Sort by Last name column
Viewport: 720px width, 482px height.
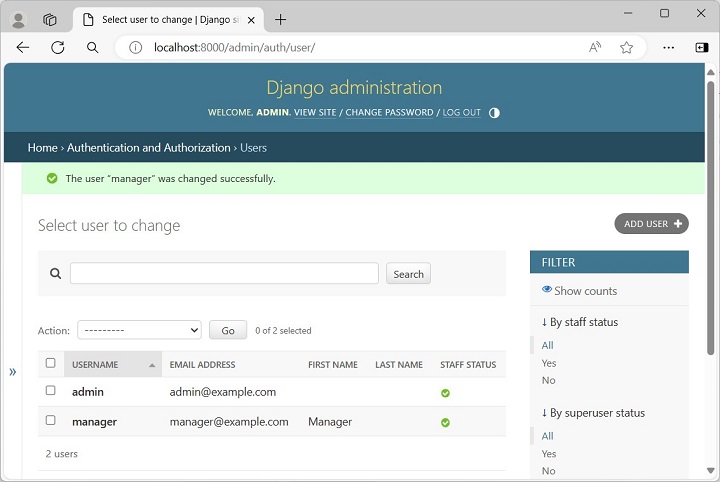[399, 364]
